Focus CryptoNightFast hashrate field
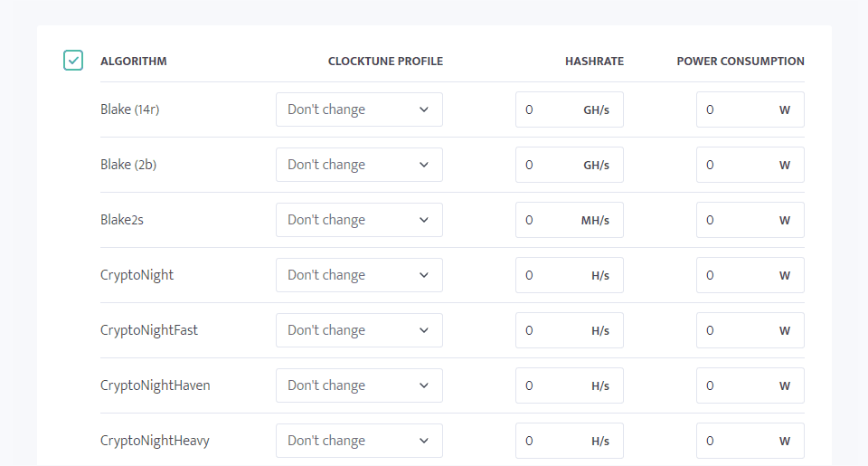This screenshot has height=466, width=868. [552, 330]
